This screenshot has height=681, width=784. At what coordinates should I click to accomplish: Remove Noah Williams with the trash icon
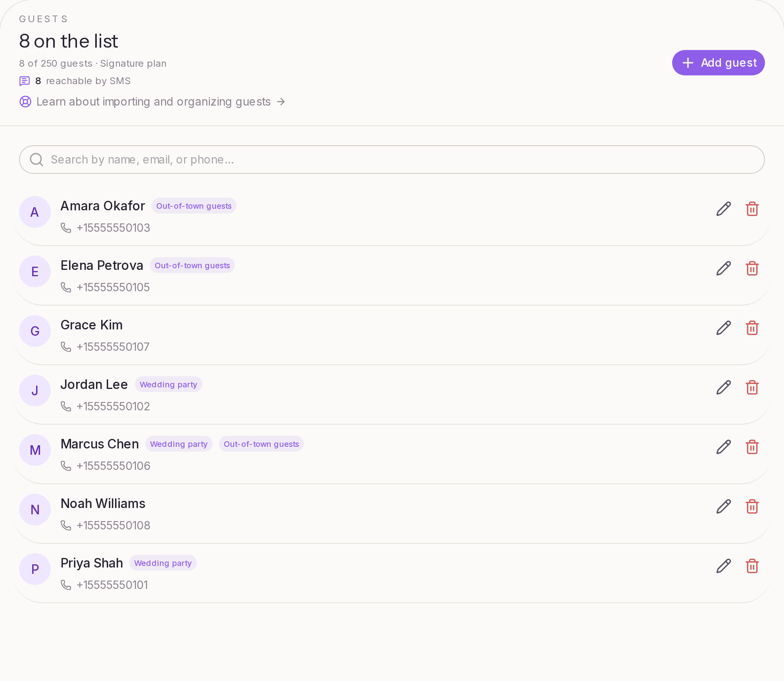click(x=752, y=506)
